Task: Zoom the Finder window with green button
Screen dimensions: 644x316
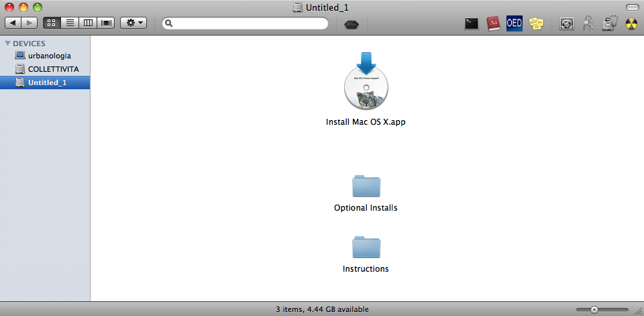Action: pos(38,7)
